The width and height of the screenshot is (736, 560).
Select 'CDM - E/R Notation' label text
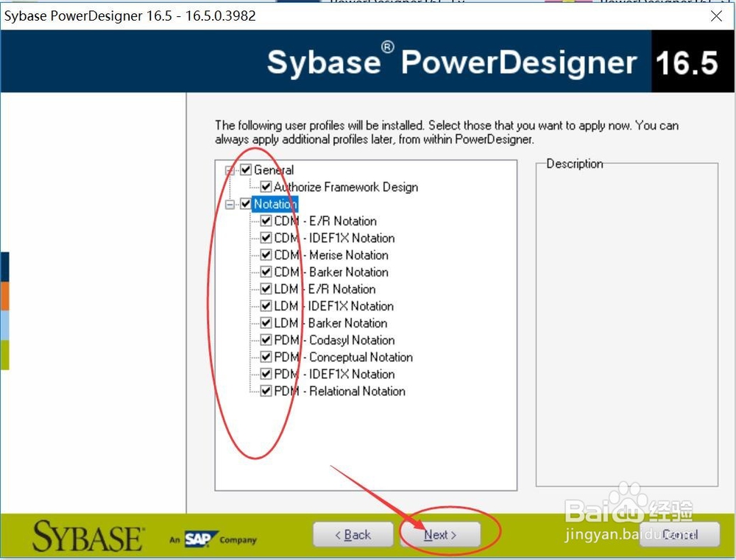(325, 221)
